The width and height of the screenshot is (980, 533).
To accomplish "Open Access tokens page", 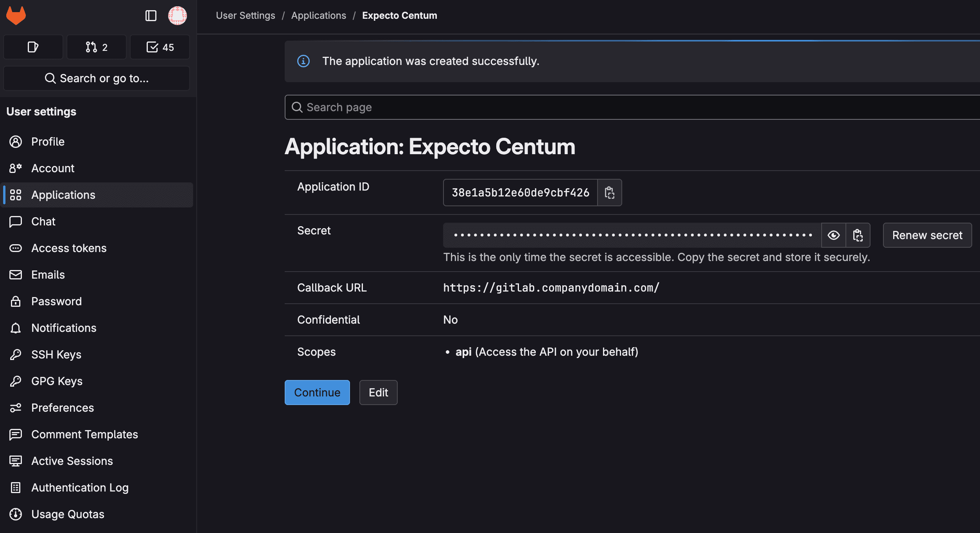I will click(97, 248).
